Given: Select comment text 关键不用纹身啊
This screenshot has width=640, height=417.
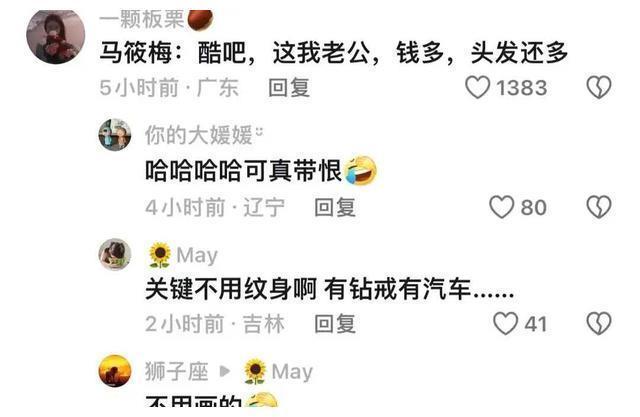Looking at the screenshot, I should coord(231,290).
